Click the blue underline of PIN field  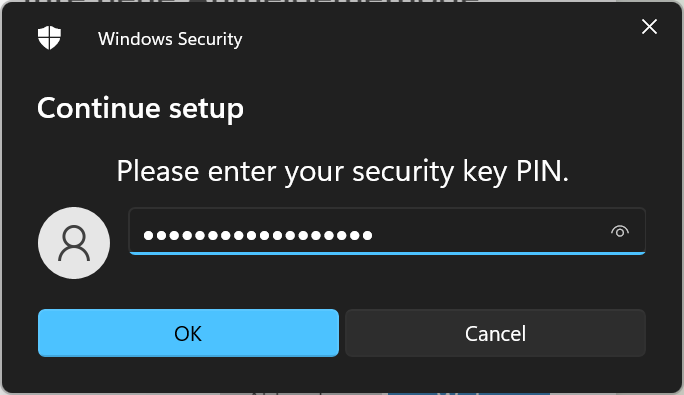[387, 253]
